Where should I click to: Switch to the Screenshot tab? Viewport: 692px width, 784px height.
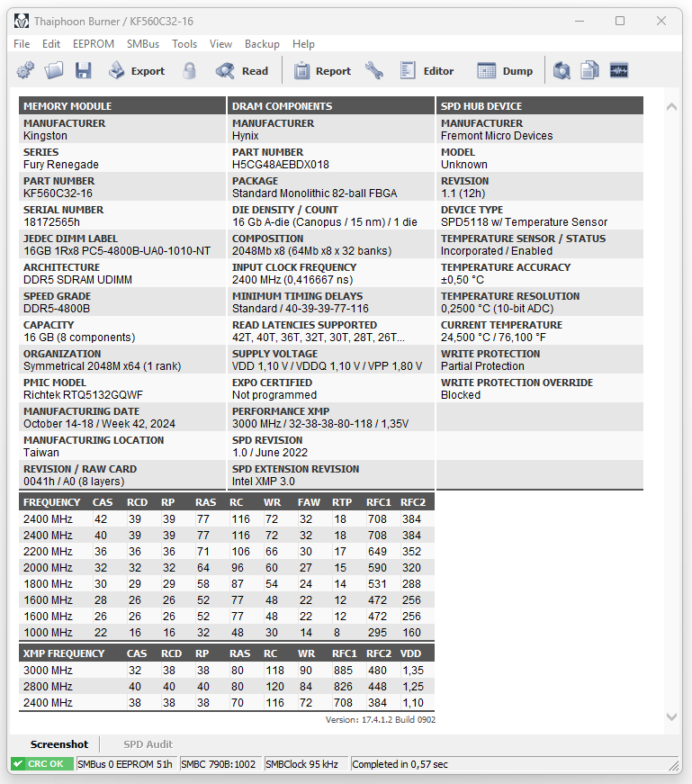(x=59, y=744)
